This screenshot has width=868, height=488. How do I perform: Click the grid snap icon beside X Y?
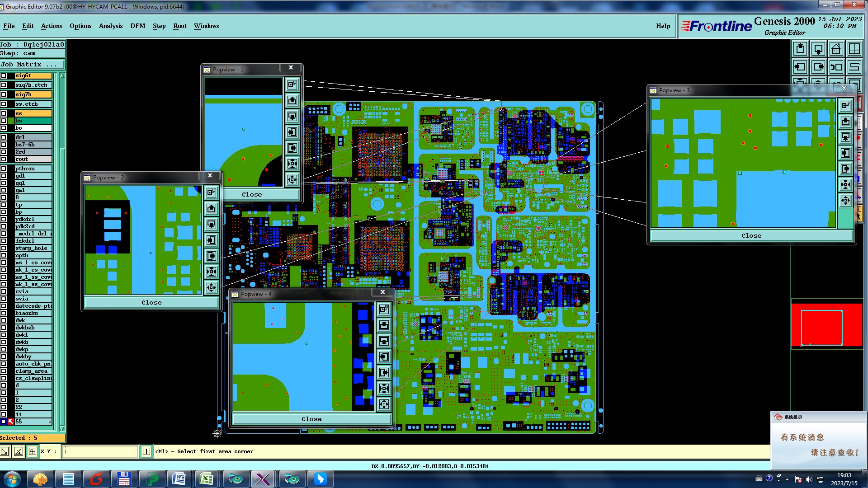pos(33,451)
